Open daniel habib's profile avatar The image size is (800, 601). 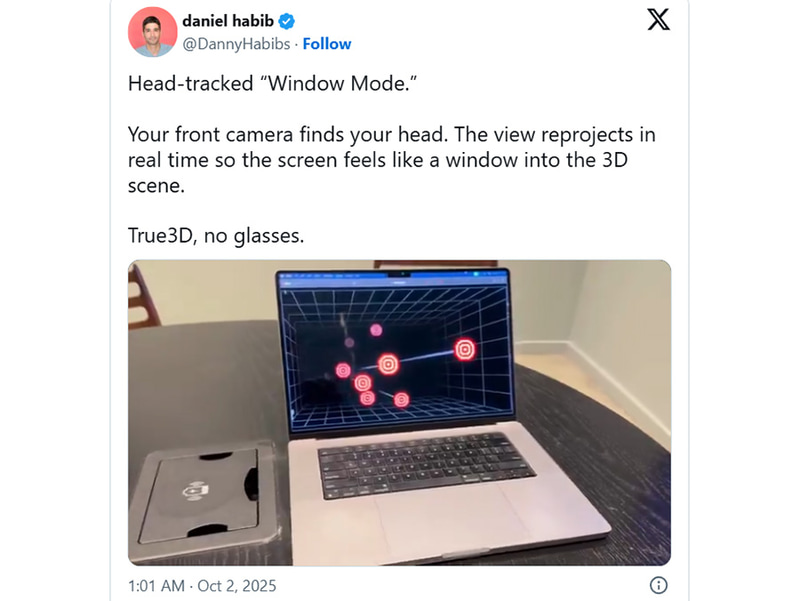(152, 32)
